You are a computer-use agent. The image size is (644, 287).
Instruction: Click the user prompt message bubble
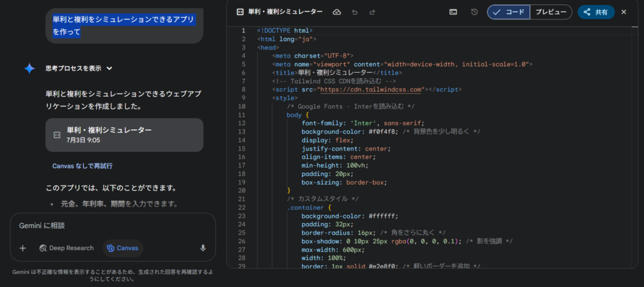(125, 25)
